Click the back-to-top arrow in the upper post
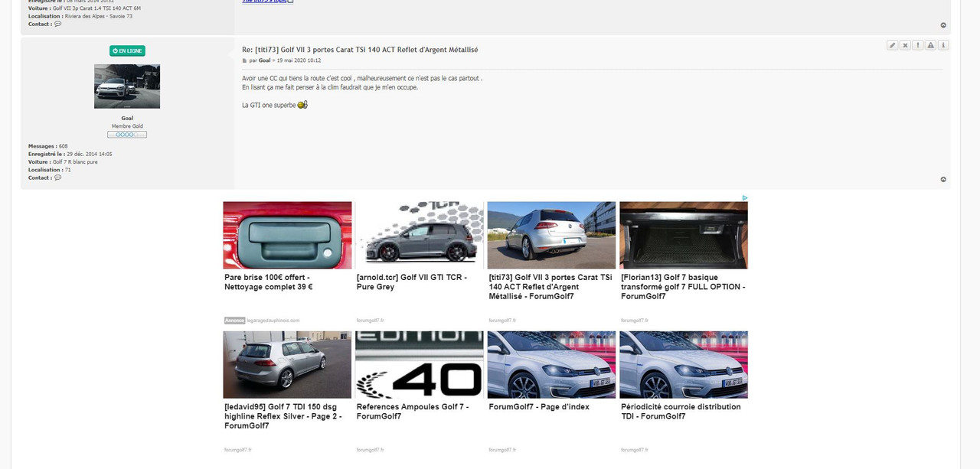The image size is (980, 469). (x=943, y=25)
